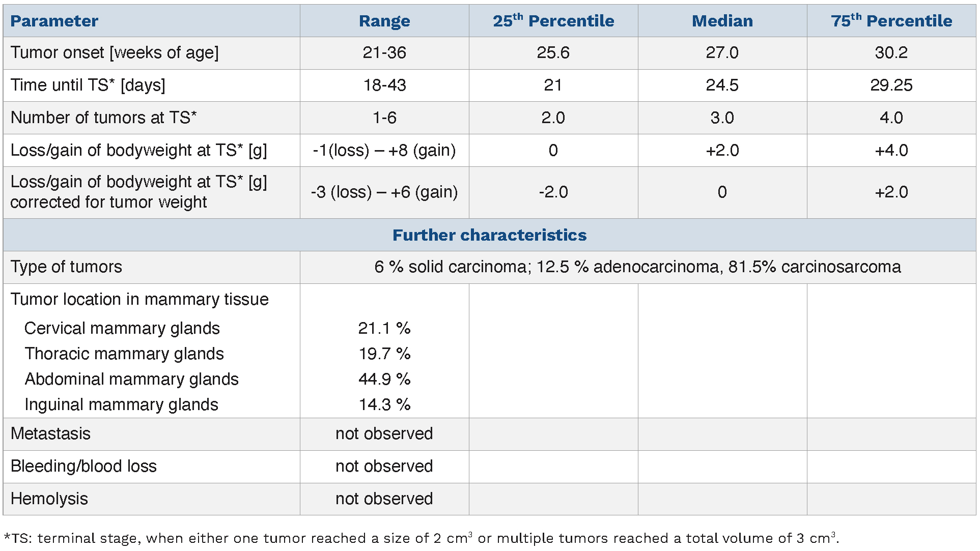Viewport: 980px width, 551px height.
Task: Select the 75th percentile value 29.25
Action: 891,85
